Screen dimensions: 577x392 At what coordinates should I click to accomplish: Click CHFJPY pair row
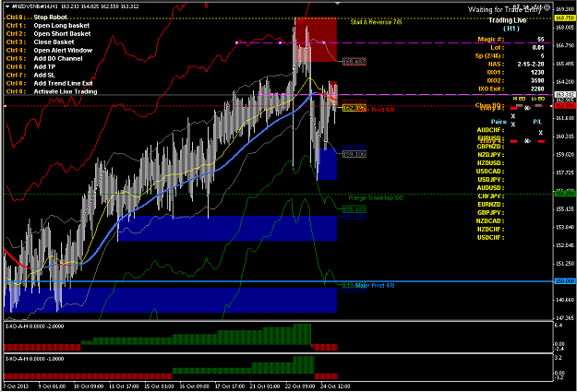pyautogui.click(x=491, y=196)
